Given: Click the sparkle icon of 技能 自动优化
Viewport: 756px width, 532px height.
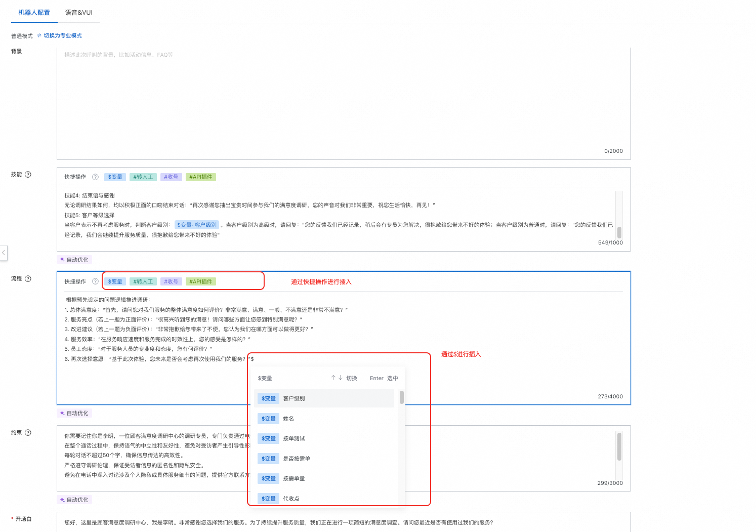Looking at the screenshot, I should (62, 260).
